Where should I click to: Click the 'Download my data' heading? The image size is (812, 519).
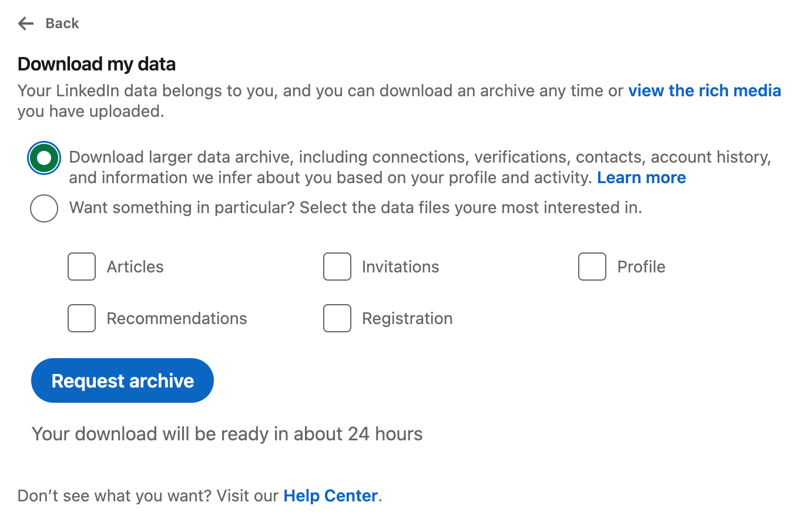[97, 64]
